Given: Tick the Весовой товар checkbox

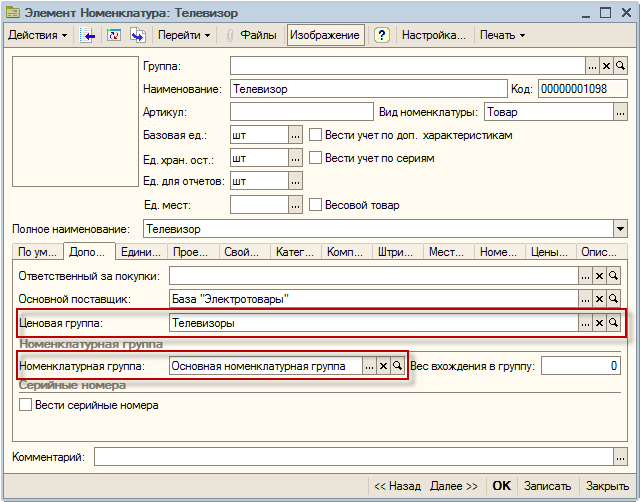Looking at the screenshot, I should click(x=315, y=204).
